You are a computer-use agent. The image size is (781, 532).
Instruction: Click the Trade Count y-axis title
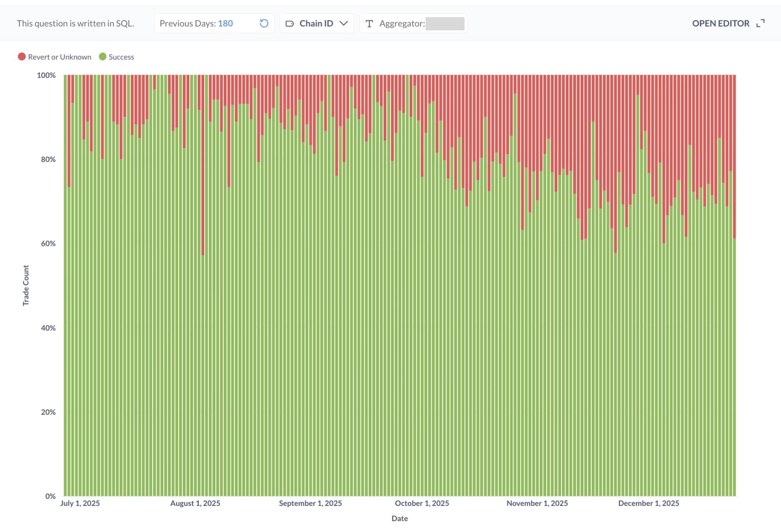coord(26,285)
